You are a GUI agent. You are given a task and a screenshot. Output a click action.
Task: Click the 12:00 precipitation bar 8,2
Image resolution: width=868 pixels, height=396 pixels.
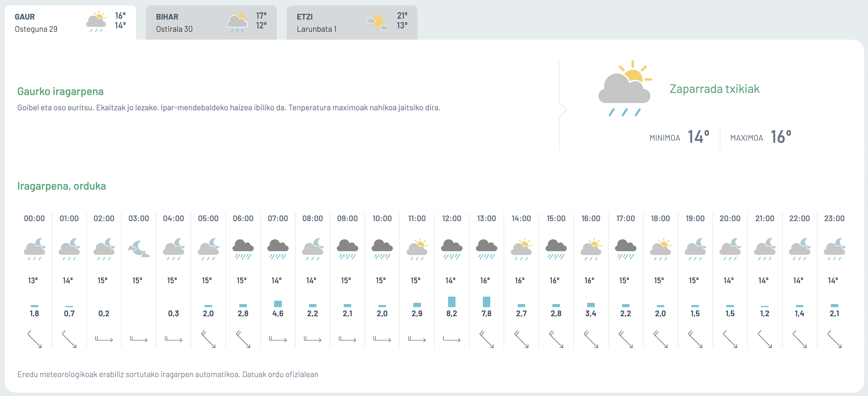point(452,302)
